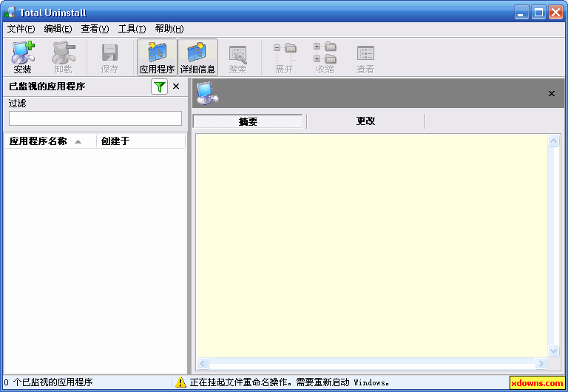
Task: Click the yellow warning icon in status bar
Action: (x=180, y=382)
